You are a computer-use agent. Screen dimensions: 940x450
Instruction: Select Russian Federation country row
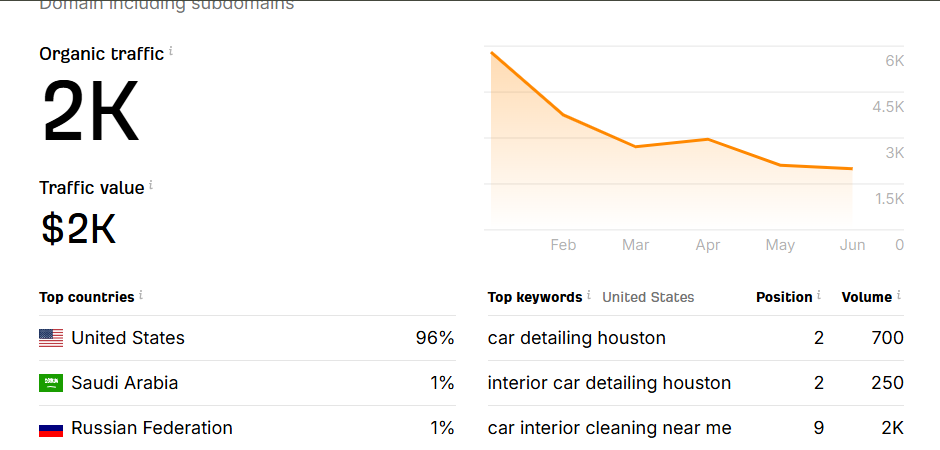click(247, 428)
